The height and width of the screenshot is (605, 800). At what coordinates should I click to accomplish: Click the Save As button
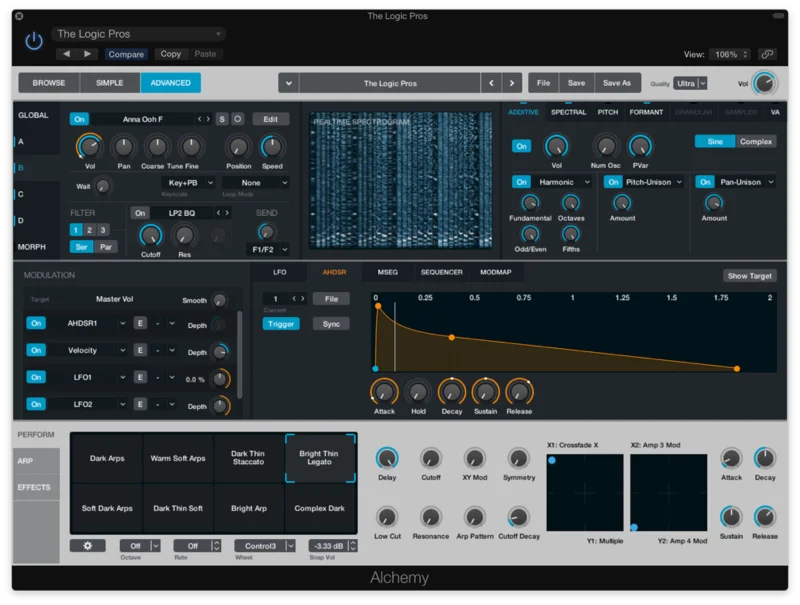pyautogui.click(x=617, y=83)
